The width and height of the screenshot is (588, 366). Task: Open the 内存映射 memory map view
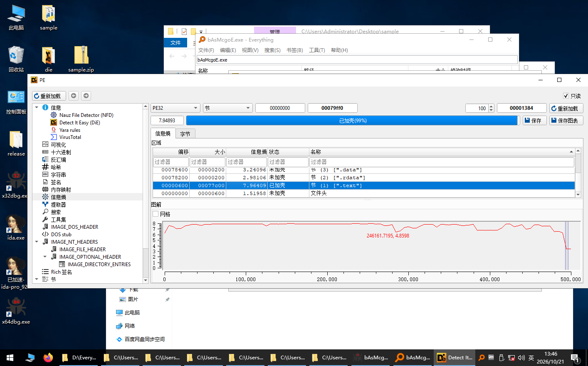pos(61,190)
